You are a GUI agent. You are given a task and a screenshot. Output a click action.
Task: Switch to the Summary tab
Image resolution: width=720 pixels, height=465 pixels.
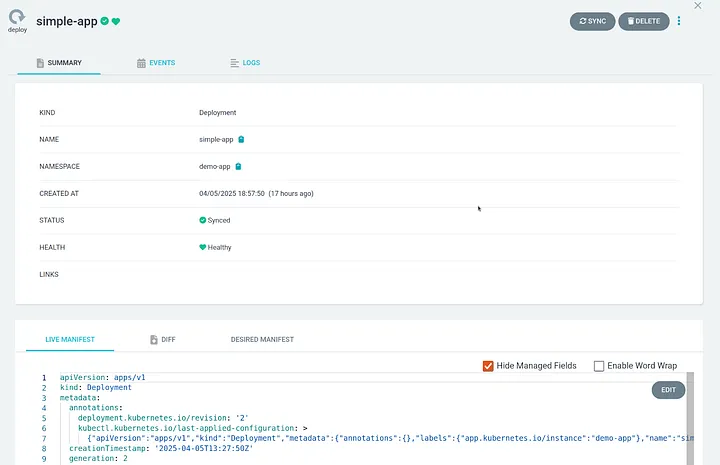(58, 63)
